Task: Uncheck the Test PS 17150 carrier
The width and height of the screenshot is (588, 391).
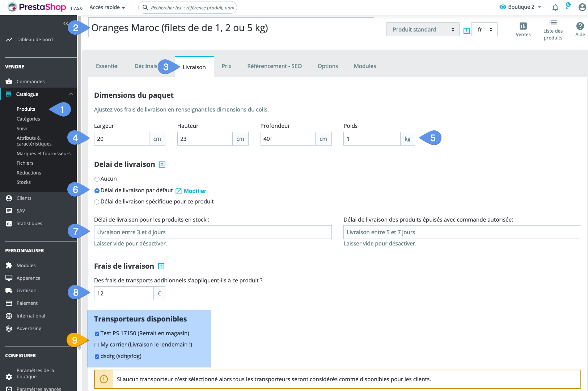Action: pyautogui.click(x=97, y=334)
